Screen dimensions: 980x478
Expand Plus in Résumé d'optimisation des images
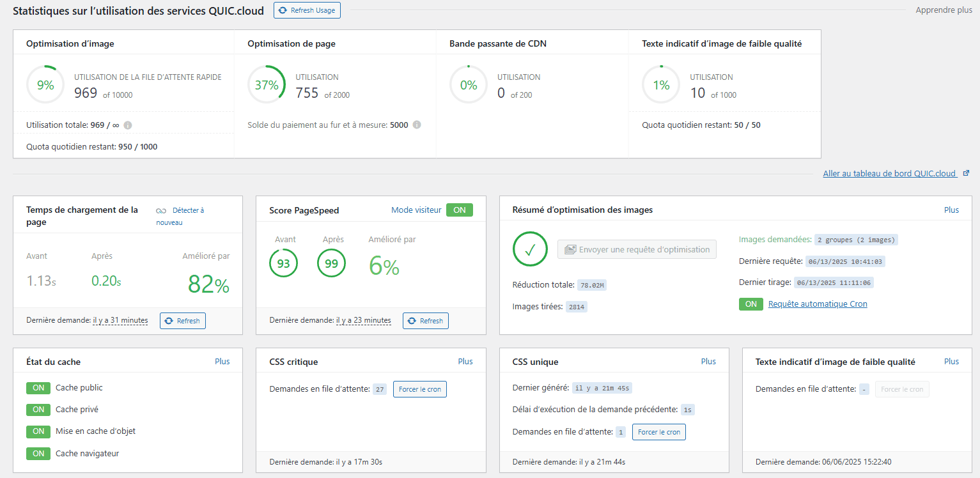[x=951, y=210]
